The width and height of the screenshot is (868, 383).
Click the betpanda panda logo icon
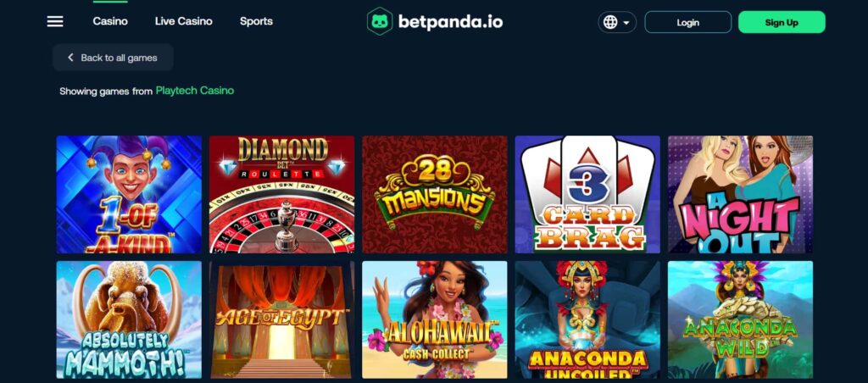(380, 21)
